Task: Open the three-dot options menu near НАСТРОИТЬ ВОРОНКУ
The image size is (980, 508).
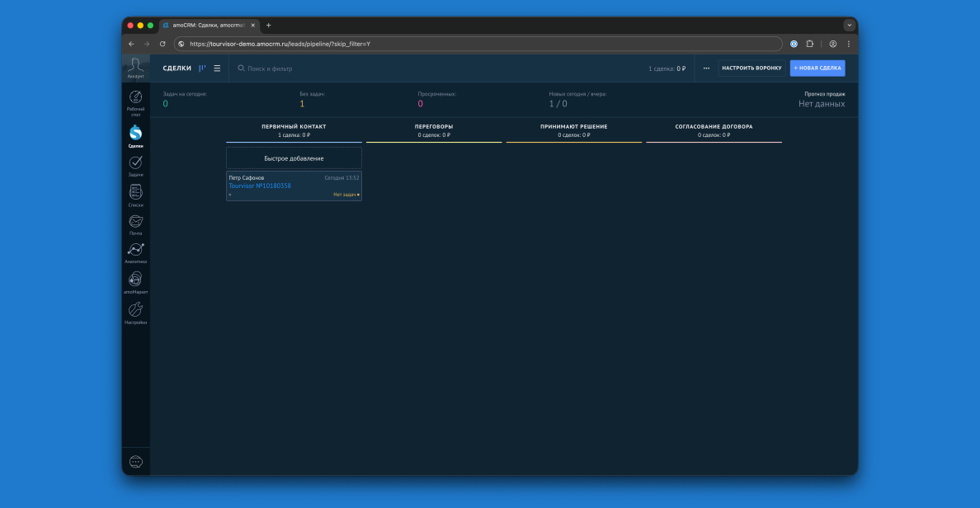Action: tap(705, 68)
